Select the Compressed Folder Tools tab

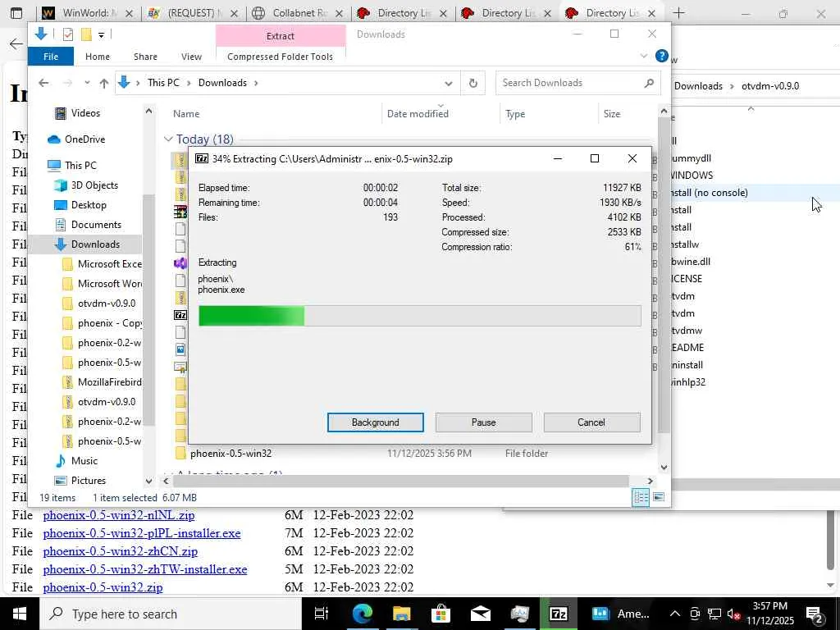(280, 57)
